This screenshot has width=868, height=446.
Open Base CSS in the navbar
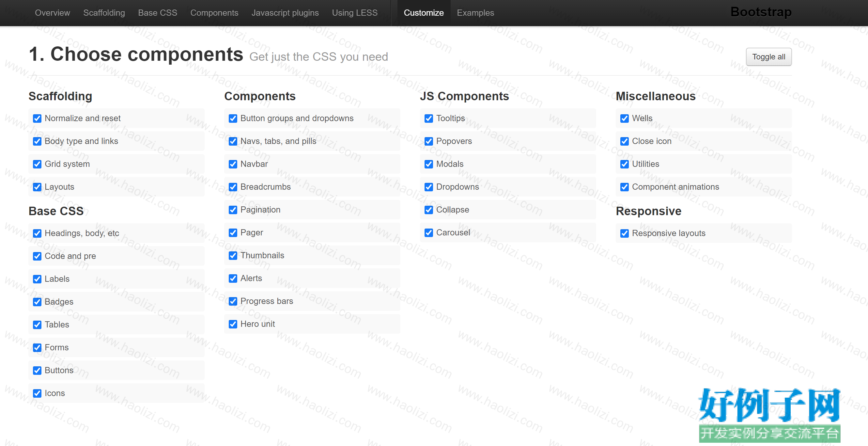coord(157,13)
